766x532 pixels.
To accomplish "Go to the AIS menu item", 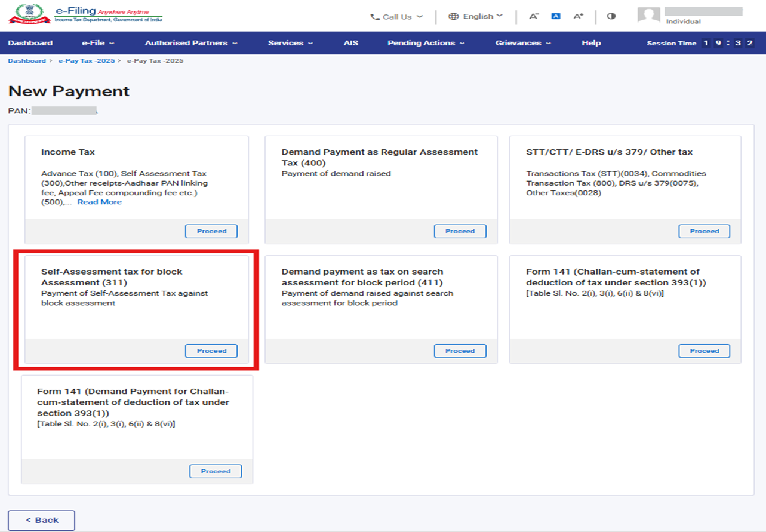I will pyautogui.click(x=351, y=43).
